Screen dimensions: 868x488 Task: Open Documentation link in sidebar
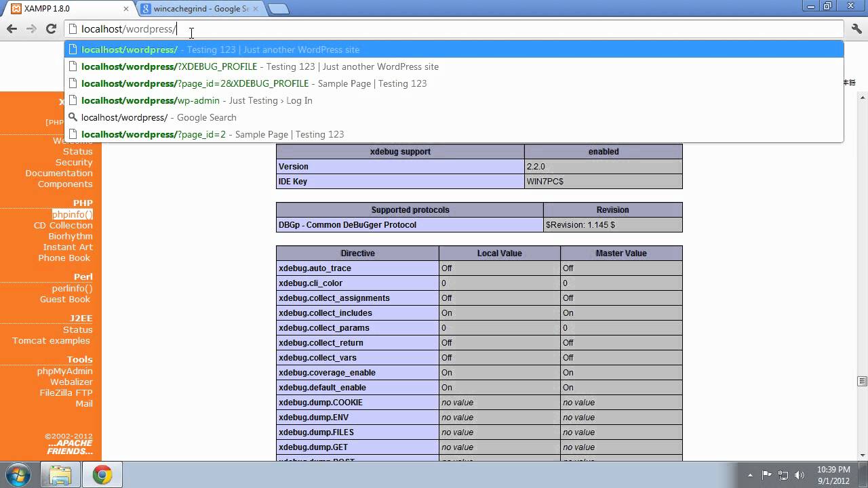59,174
